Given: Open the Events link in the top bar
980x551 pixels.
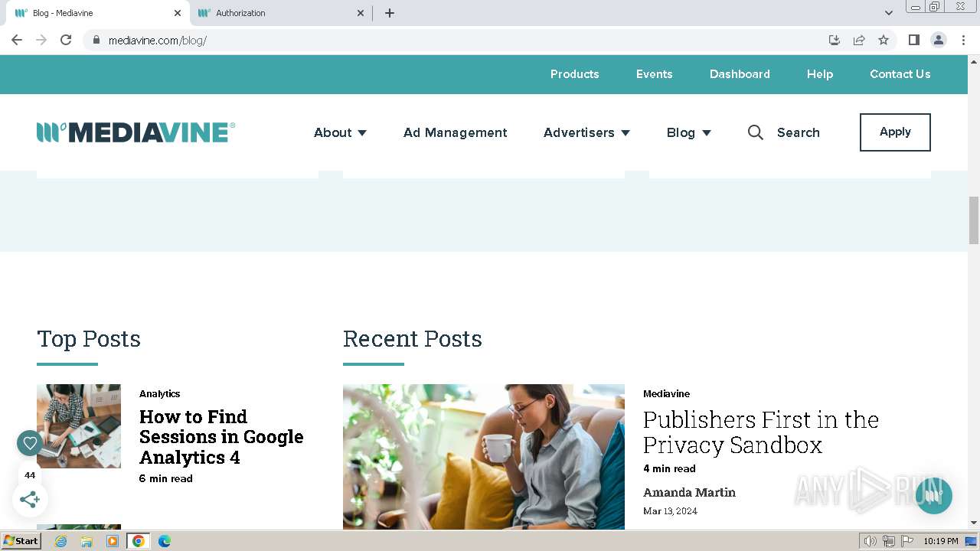Looking at the screenshot, I should pyautogui.click(x=654, y=74).
